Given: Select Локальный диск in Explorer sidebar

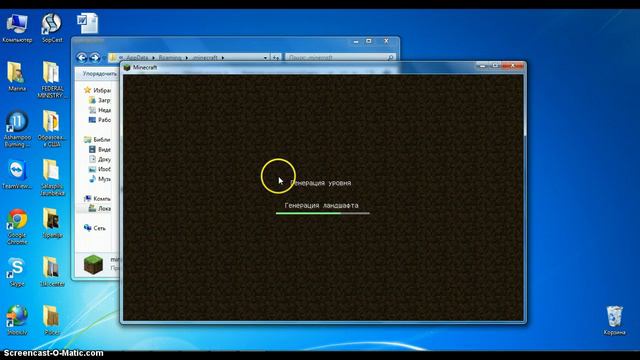Looking at the screenshot, I should coord(100,208).
